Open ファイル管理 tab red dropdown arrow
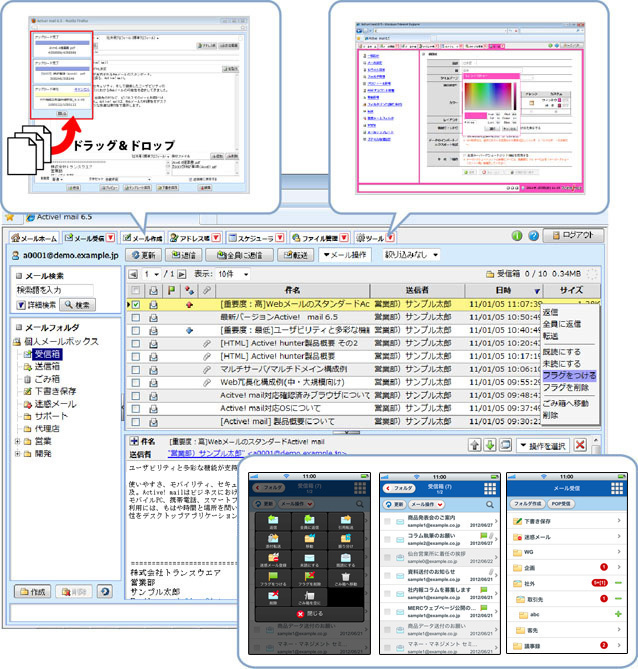 344,238
